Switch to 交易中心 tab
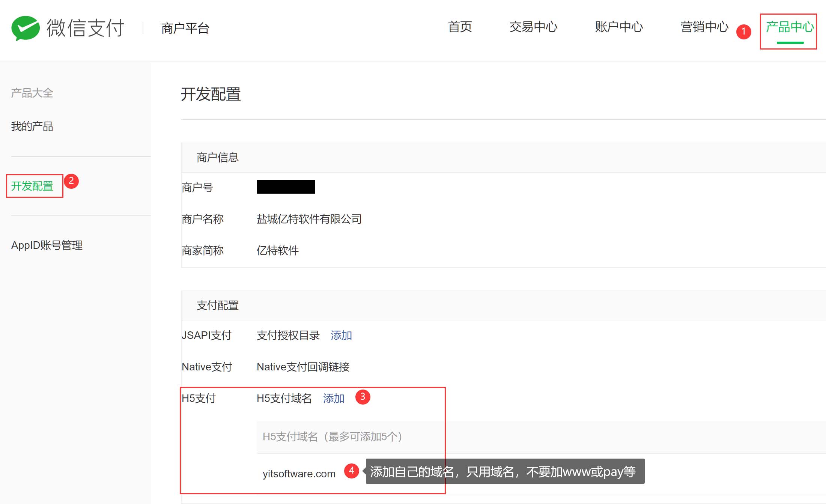This screenshot has width=826, height=504. [533, 27]
